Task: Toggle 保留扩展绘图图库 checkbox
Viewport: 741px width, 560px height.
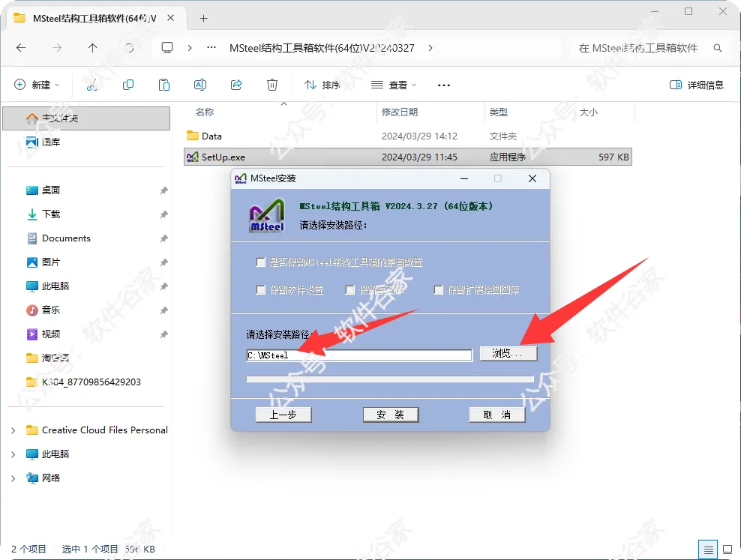Action: click(438, 290)
